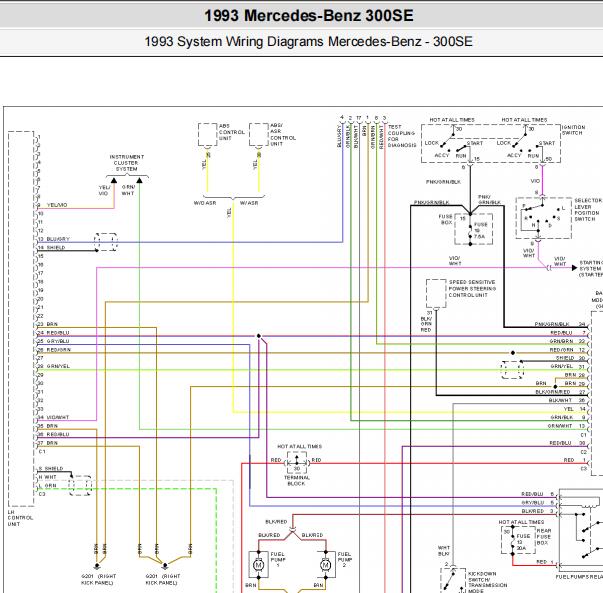Select 'SPEED SENSITIVE POWER STEERING CONTROL UNIT' text
The width and height of the screenshot is (603, 593).
472,288
